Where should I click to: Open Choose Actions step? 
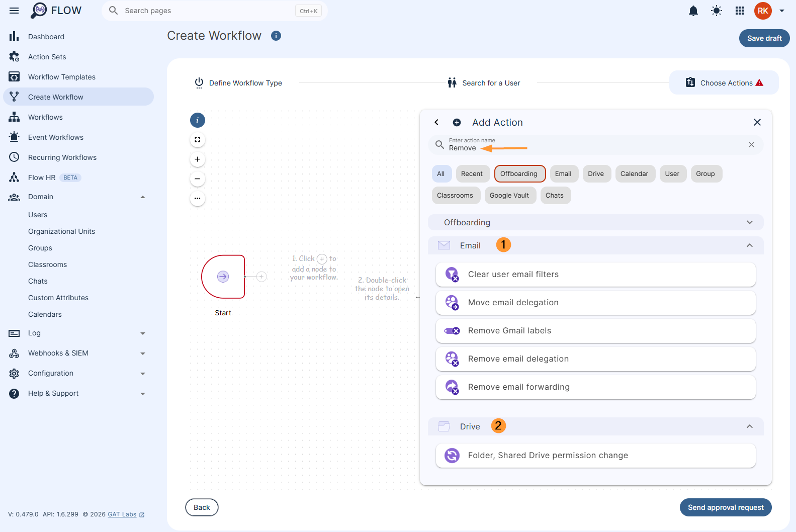click(724, 82)
